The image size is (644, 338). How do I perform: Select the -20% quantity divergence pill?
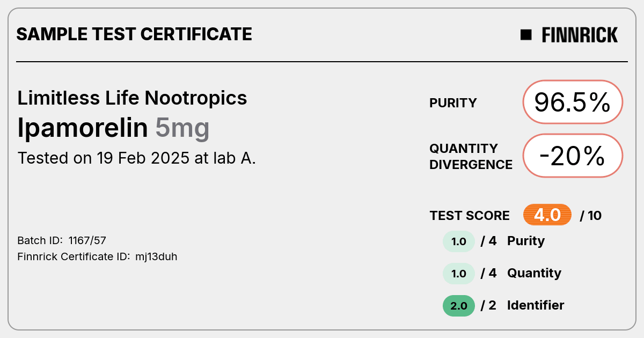point(573,156)
